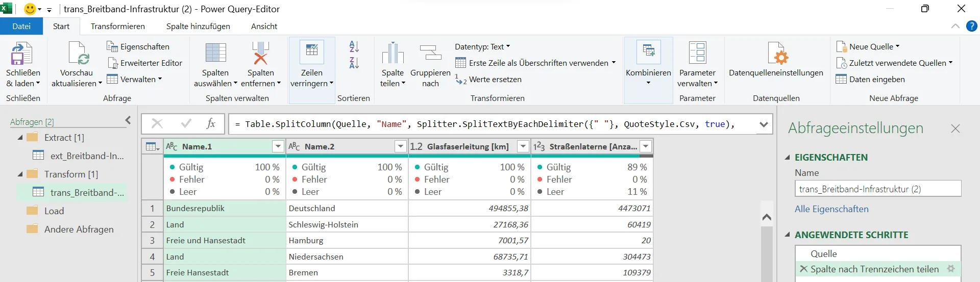Select query trans_Breitband-...
This screenshot has width=980, height=282.
pyautogui.click(x=71, y=192)
